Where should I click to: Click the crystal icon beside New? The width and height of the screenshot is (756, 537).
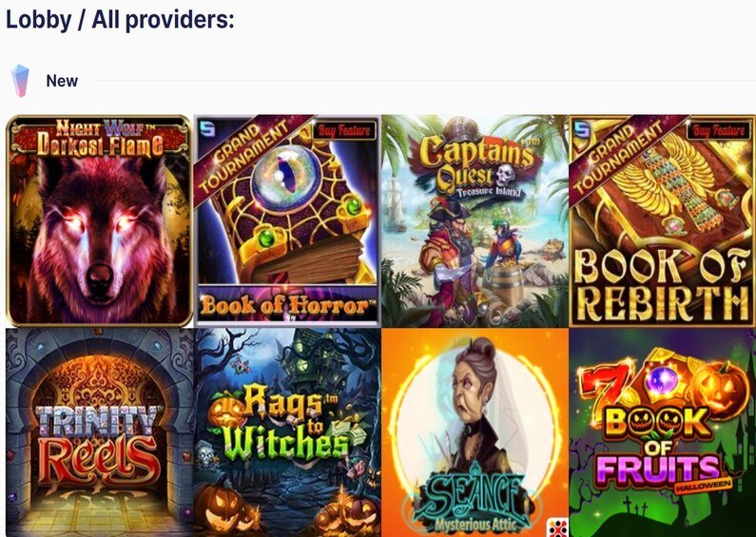point(20,81)
